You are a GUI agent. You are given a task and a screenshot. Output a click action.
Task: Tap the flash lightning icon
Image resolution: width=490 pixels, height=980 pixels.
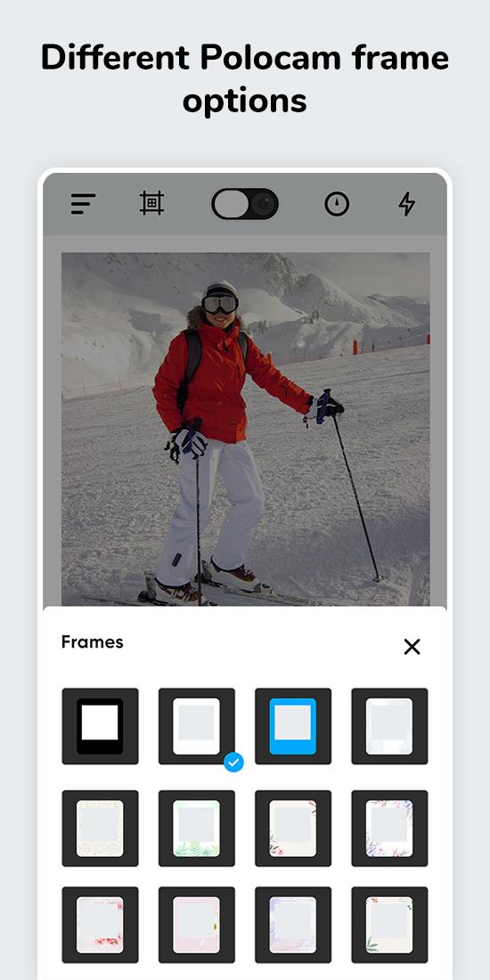pos(407,204)
